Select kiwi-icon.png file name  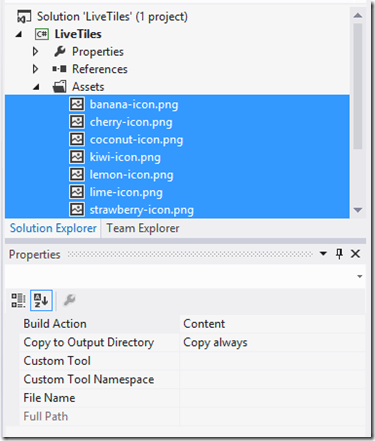click(125, 157)
